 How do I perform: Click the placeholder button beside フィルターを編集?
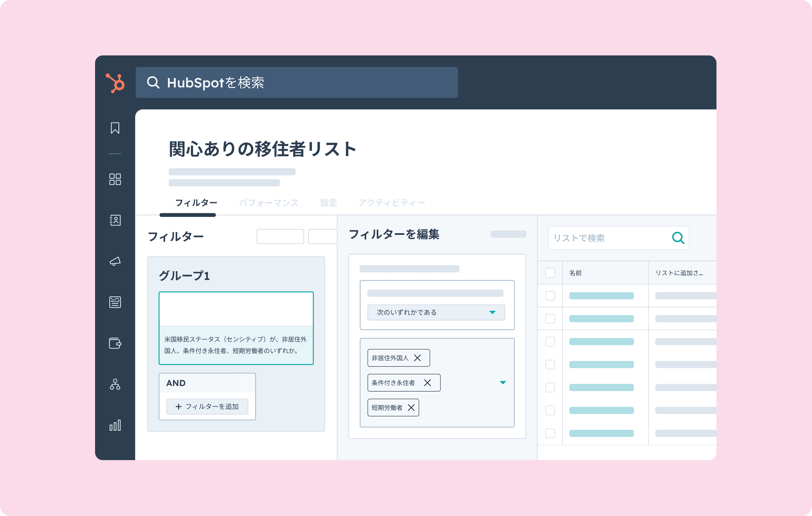508,234
